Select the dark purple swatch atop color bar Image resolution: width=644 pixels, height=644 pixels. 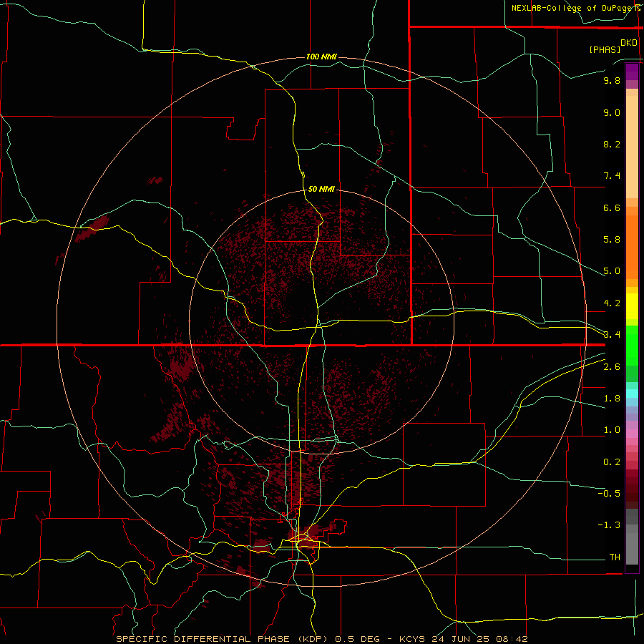(x=632, y=72)
